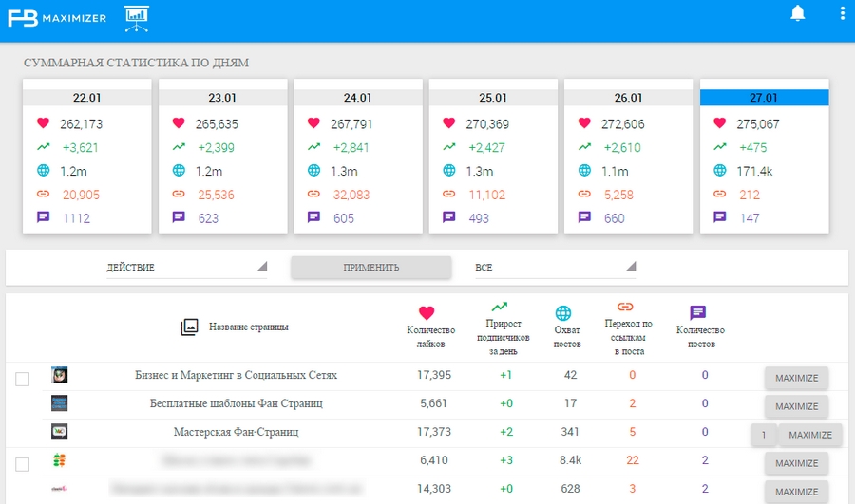Click the 171.4k reach value
Screen dimensions: 855x504
[754, 171]
